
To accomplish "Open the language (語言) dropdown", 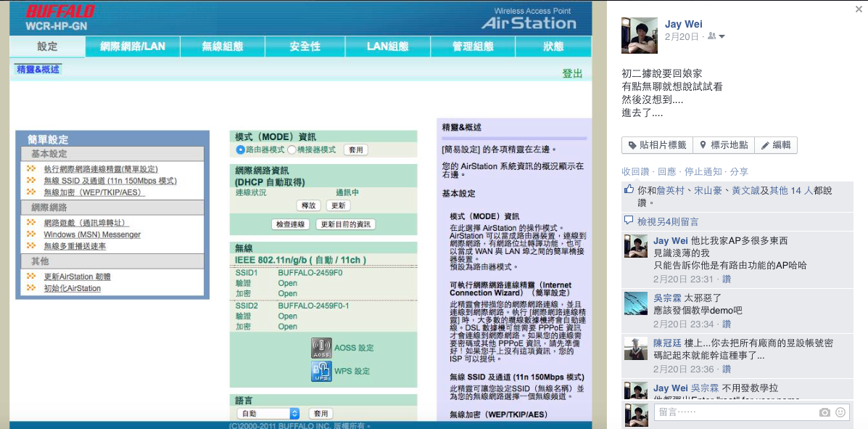I will pyautogui.click(x=268, y=414).
